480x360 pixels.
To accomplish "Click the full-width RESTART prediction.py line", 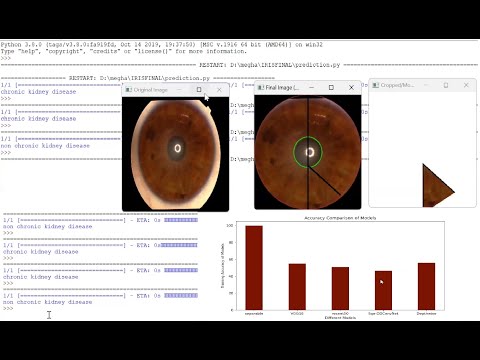I will coord(239,65).
